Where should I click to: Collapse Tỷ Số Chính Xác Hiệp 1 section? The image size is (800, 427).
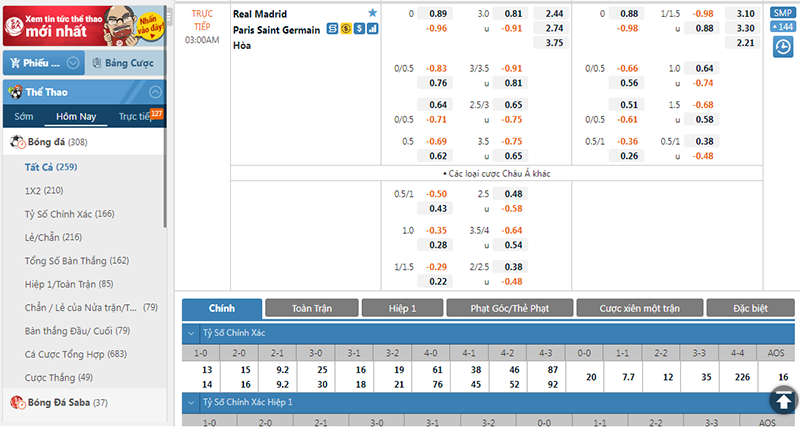tap(191, 402)
